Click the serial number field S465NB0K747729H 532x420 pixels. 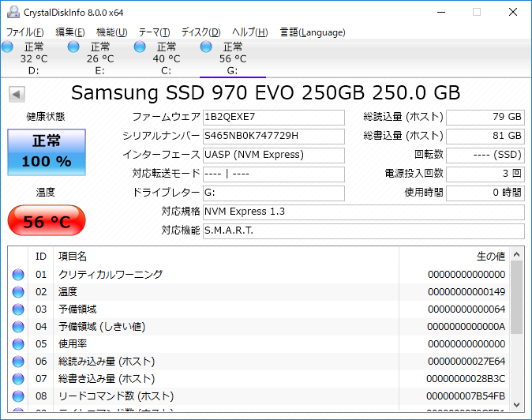click(274, 137)
